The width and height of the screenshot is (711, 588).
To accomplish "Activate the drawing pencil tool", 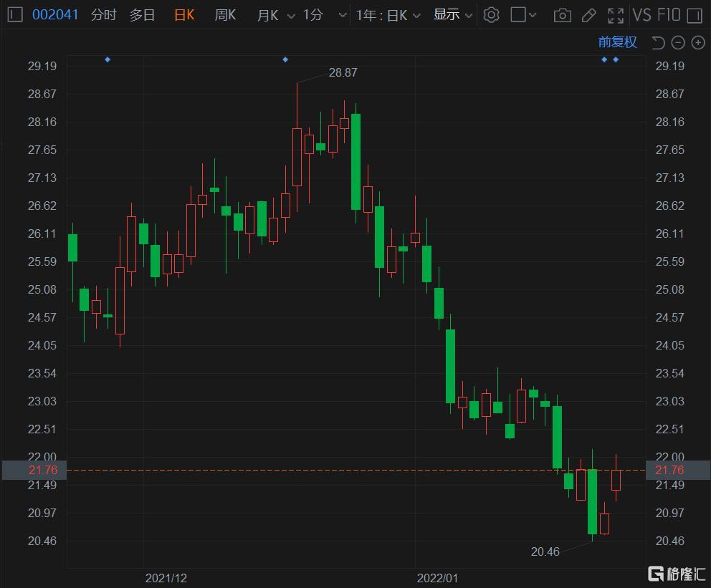I will pos(588,16).
